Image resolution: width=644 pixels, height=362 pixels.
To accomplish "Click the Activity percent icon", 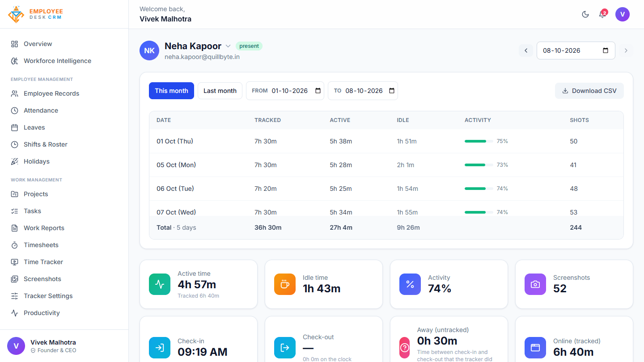I will (410, 284).
